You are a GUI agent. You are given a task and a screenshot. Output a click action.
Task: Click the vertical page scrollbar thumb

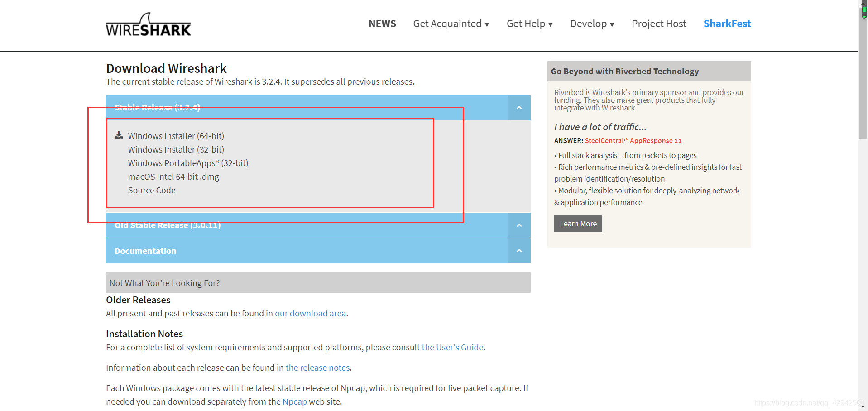click(x=863, y=72)
